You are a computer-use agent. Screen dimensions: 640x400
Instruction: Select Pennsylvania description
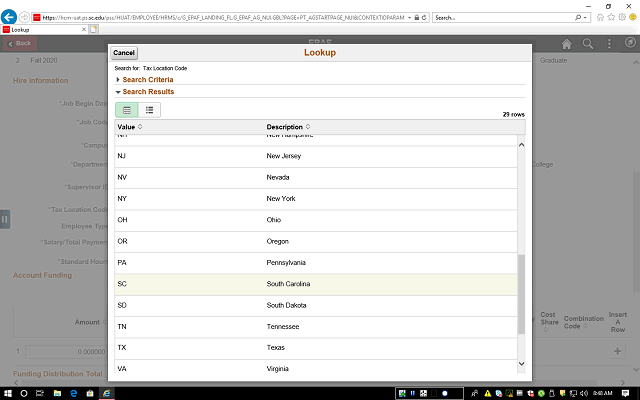coord(286,262)
